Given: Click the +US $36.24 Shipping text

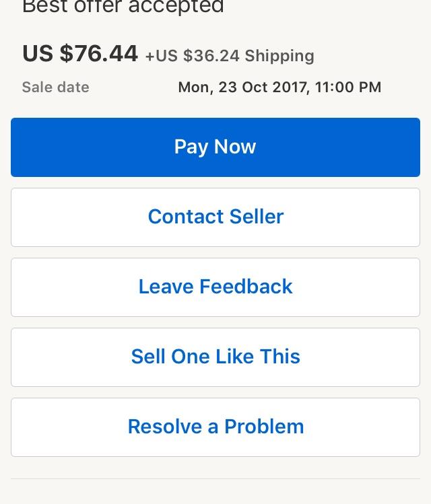Looking at the screenshot, I should (230, 56).
